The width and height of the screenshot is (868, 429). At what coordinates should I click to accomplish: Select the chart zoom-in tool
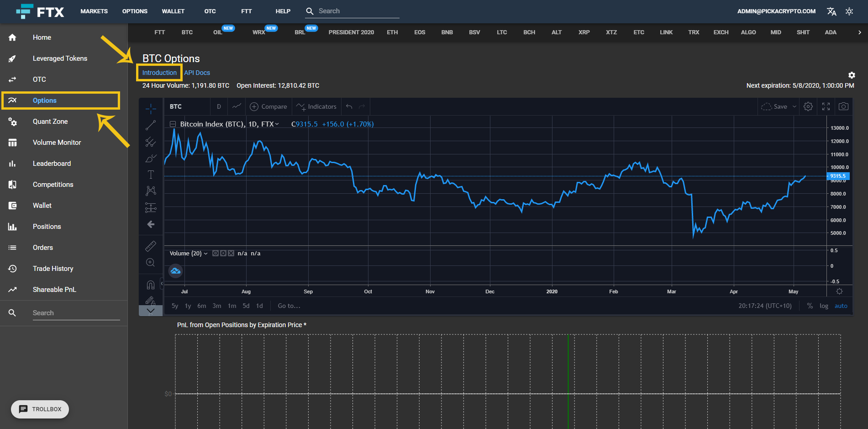[x=151, y=263]
